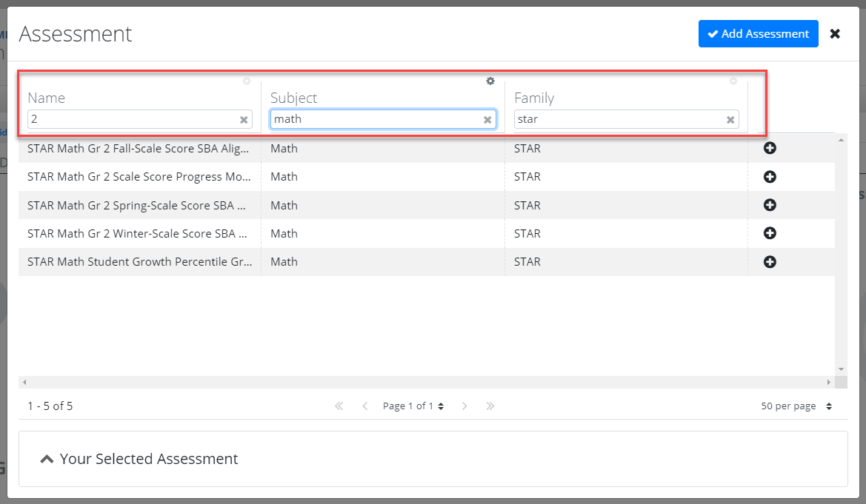Screen dimensions: 866x504
Task: Go to previous page of results
Action: [365, 406]
